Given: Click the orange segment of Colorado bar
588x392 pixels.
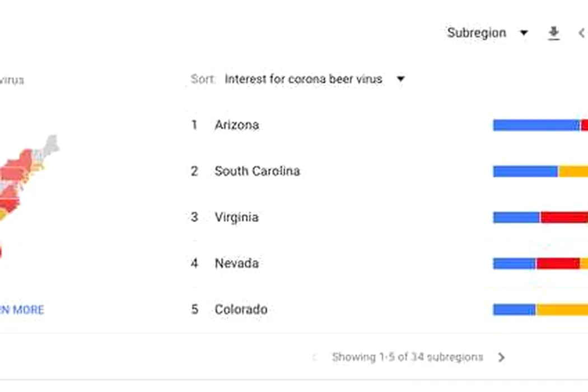Looking at the screenshot, I should click(562, 310).
